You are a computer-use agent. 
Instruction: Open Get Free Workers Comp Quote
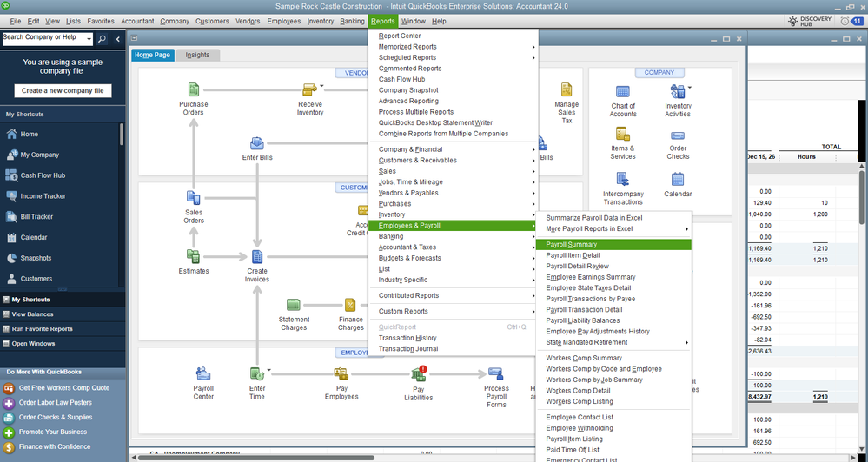(63, 388)
